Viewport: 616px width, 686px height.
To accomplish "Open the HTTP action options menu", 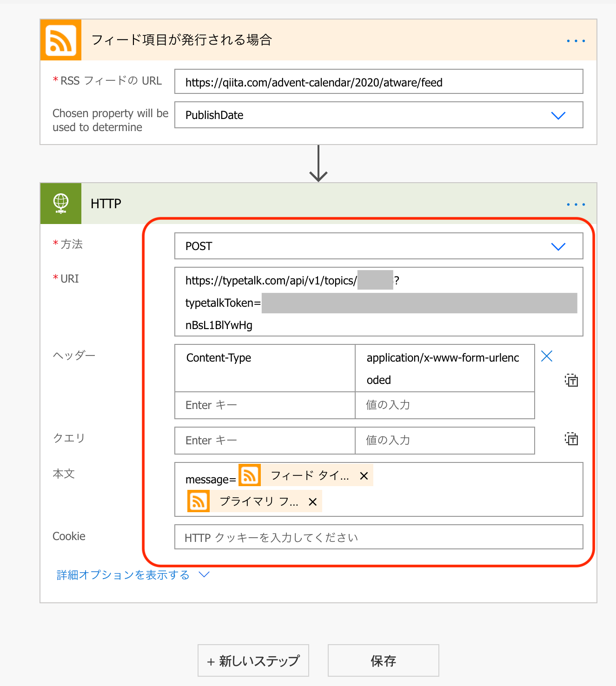I will [576, 204].
